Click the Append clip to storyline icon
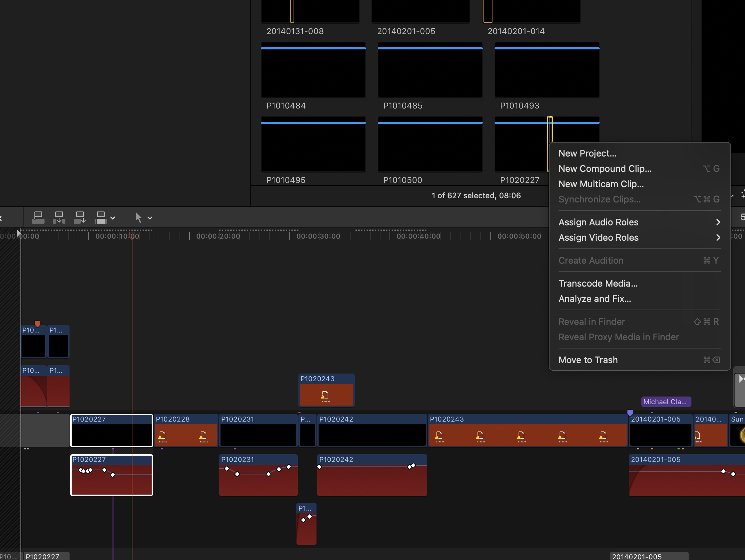The height and width of the screenshot is (560, 745). pos(80,218)
